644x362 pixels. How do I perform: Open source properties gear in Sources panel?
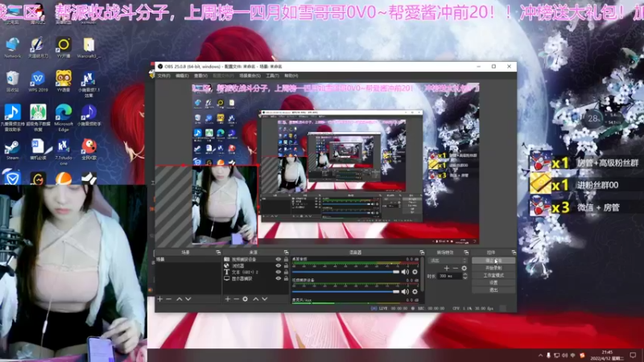[246, 299]
